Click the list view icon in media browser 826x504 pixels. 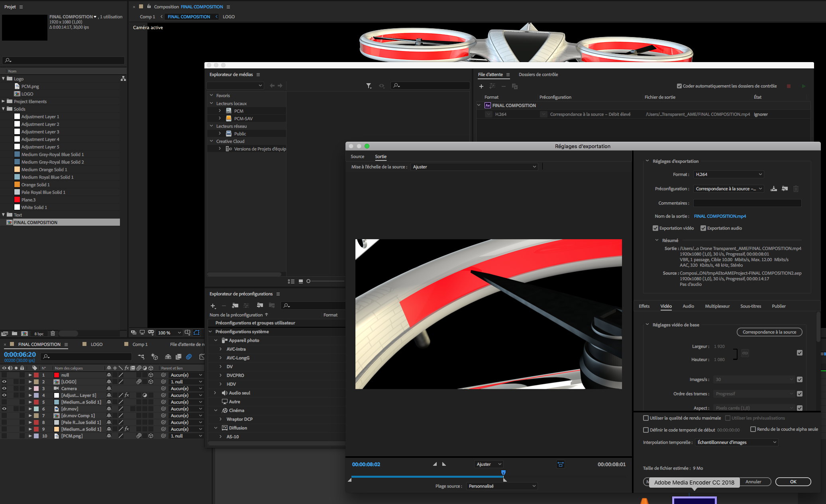pyautogui.click(x=291, y=281)
